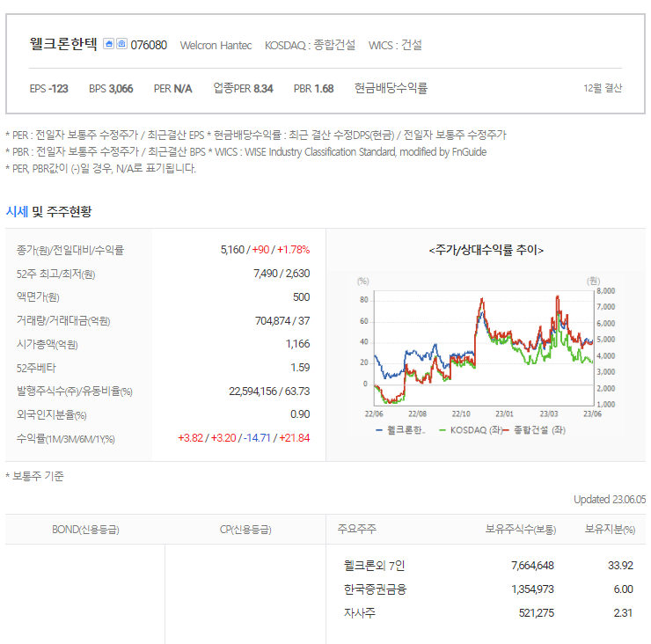Click the BOND(신용등급) column header

pos(85,530)
